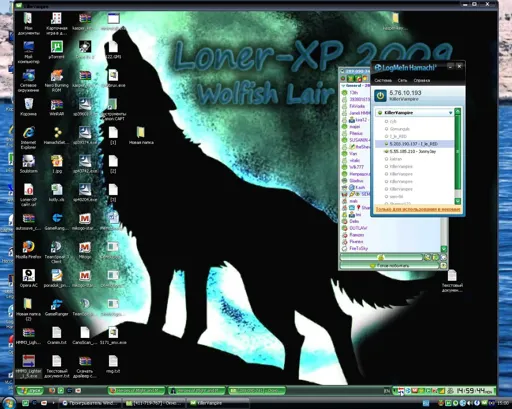This screenshot has width=512, height=409.
Task: Click the orange non-commercial use notice link
Action: point(417,209)
